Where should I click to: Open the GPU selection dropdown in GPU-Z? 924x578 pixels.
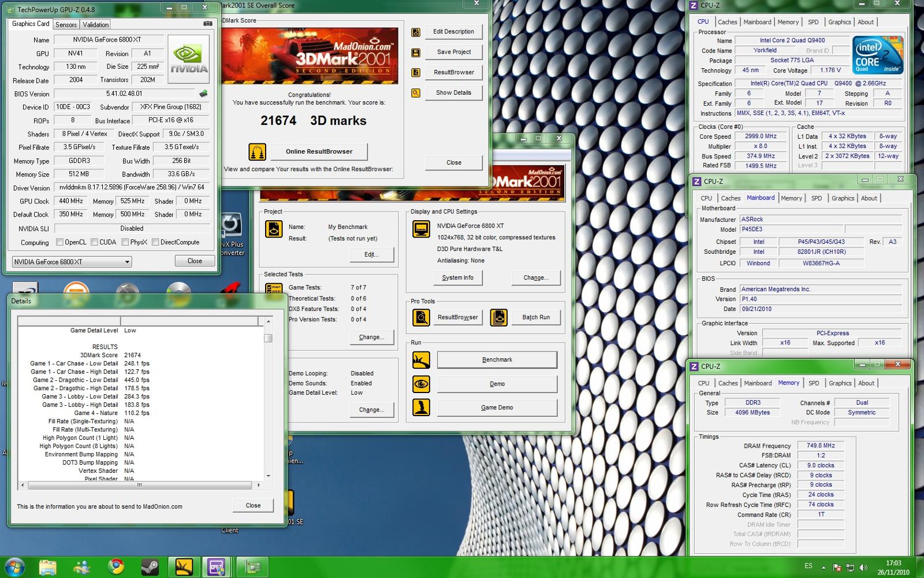click(72, 262)
